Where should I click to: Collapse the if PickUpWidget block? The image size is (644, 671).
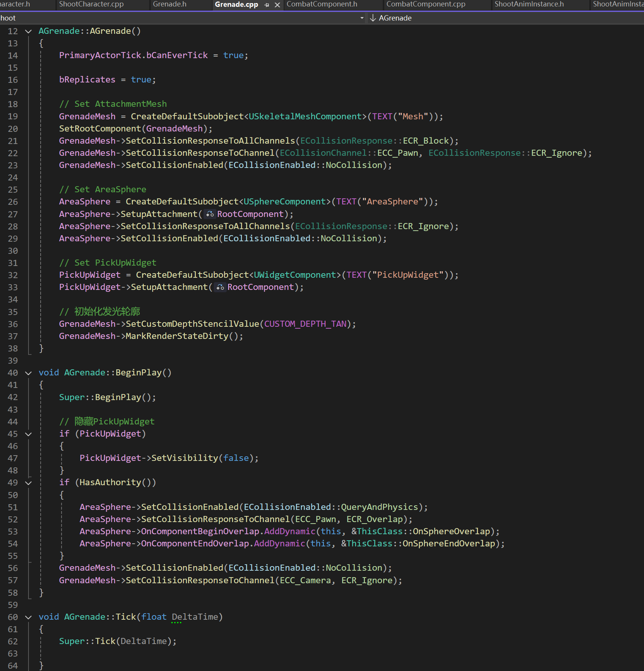click(28, 434)
